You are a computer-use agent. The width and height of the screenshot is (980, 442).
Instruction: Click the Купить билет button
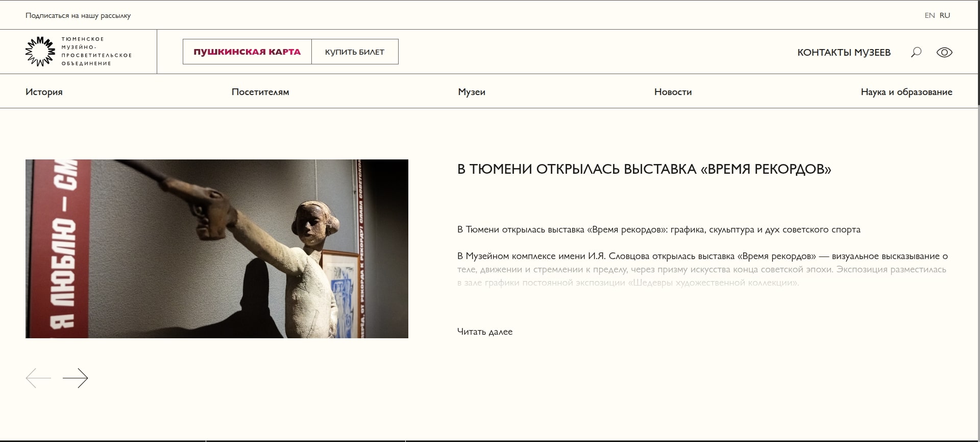point(355,52)
